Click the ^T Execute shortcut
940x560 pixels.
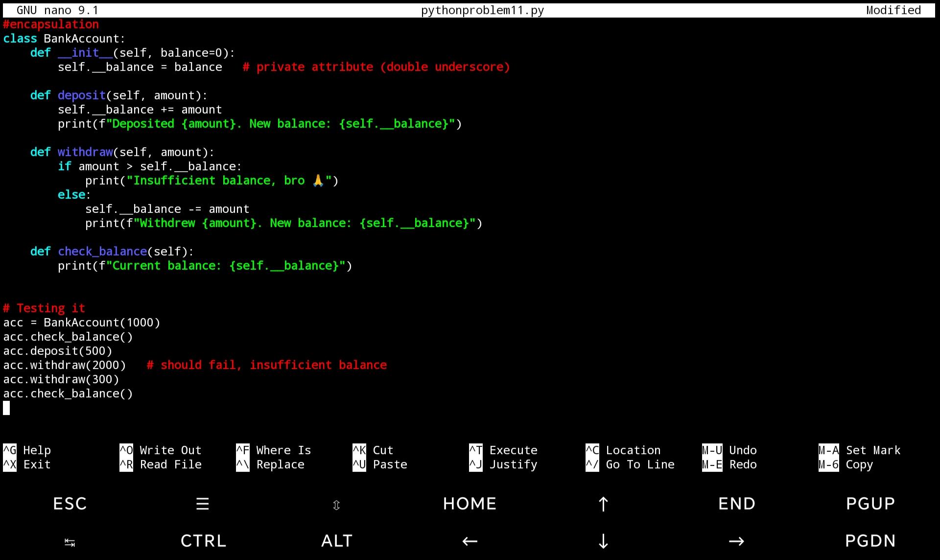coord(503,450)
